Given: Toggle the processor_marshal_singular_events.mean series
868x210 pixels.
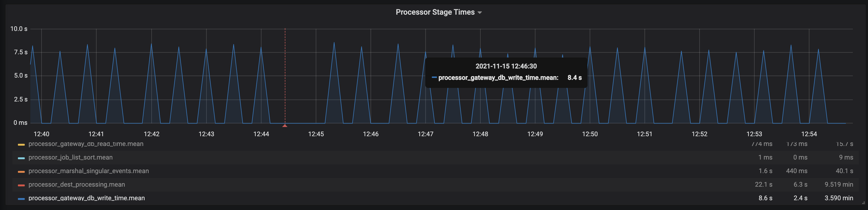Looking at the screenshot, I should click(88, 171).
